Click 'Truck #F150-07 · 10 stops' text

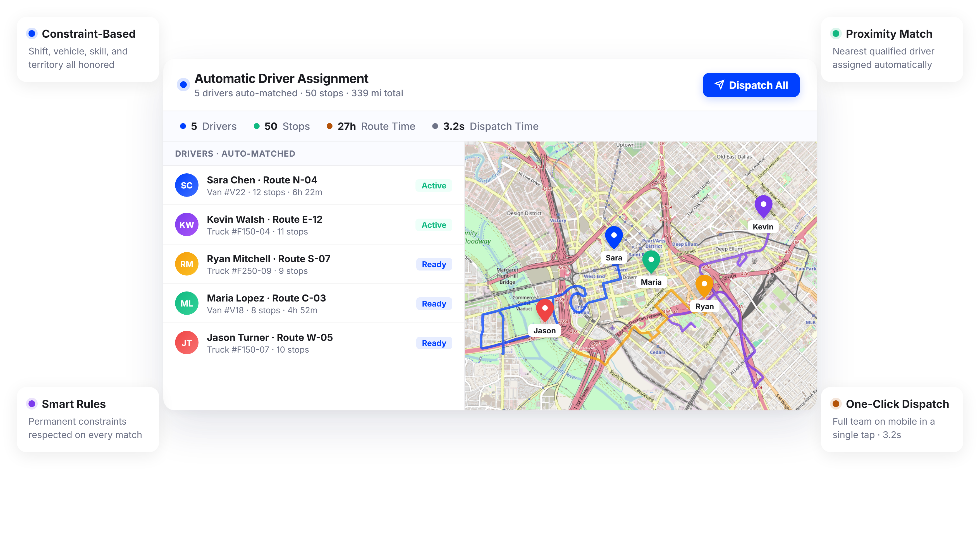[x=258, y=350]
